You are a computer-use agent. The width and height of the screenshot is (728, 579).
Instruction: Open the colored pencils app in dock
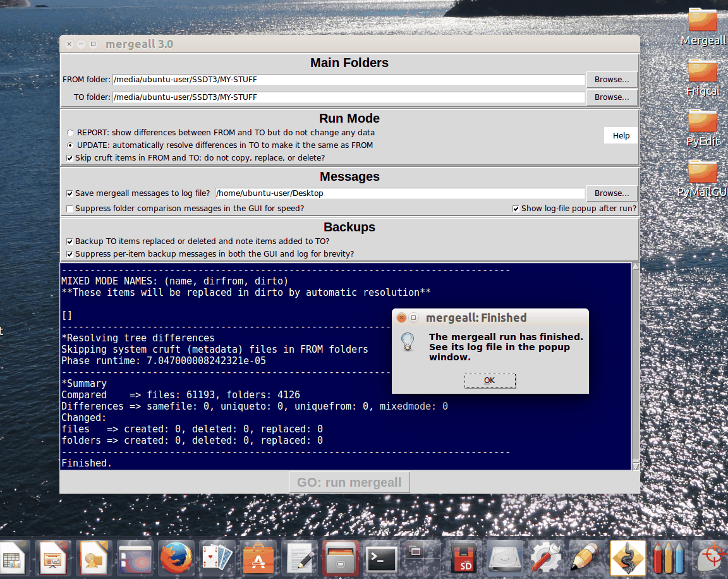click(x=669, y=558)
